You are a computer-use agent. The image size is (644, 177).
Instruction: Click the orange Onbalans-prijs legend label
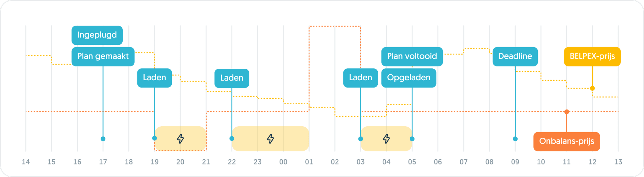(566, 141)
